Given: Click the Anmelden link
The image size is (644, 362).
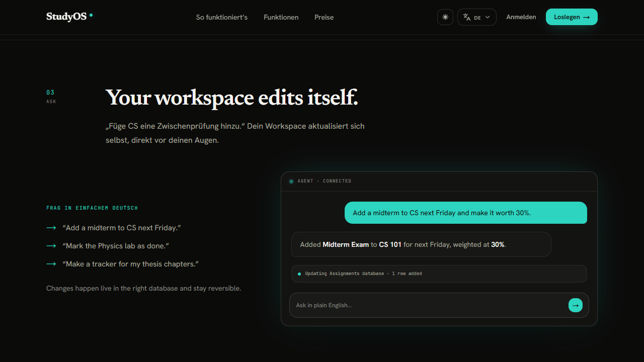Looking at the screenshot, I should 521,17.
